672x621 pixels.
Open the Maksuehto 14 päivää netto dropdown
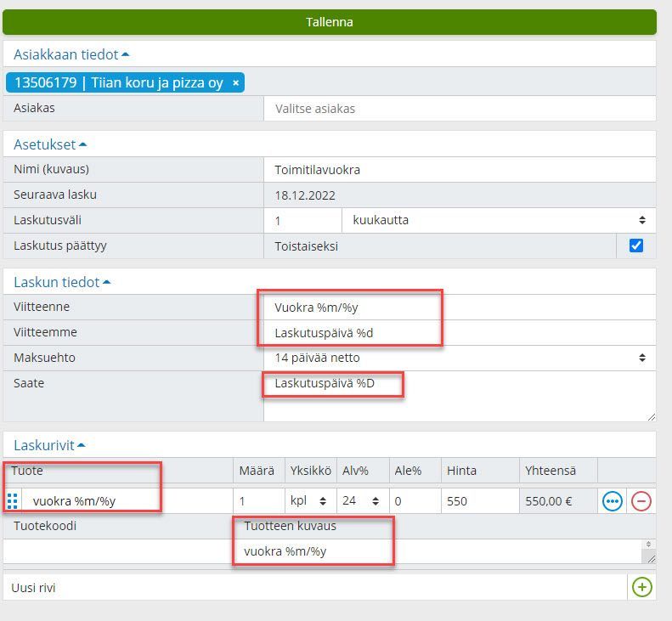460,358
